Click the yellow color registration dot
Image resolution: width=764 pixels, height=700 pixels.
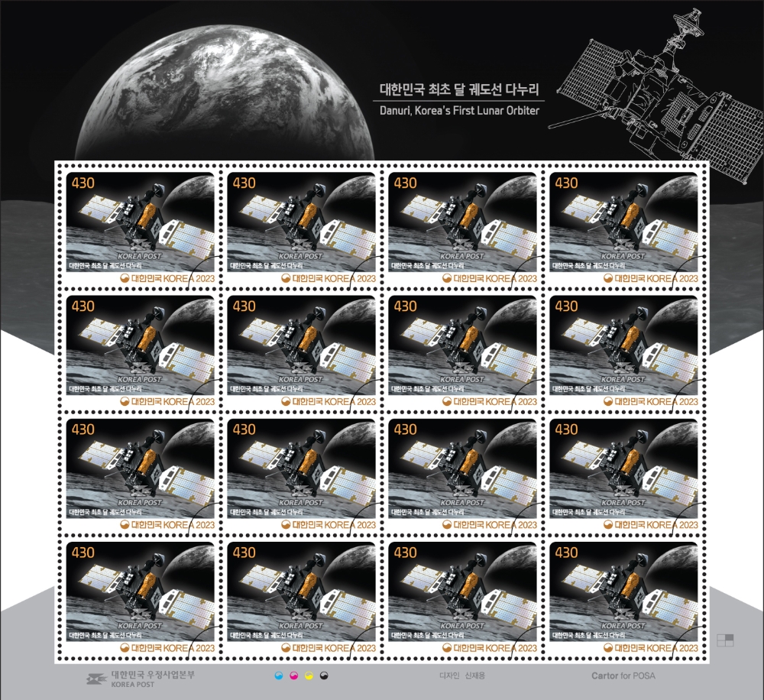click(x=309, y=676)
